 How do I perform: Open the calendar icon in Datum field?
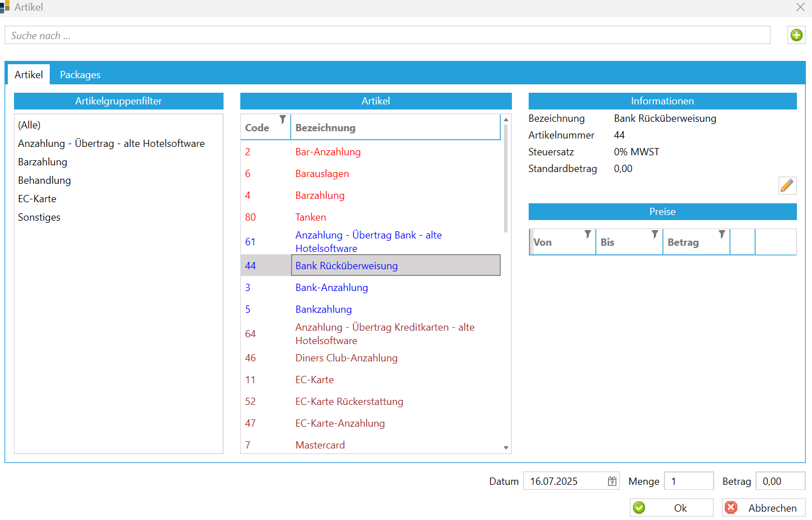(612, 481)
